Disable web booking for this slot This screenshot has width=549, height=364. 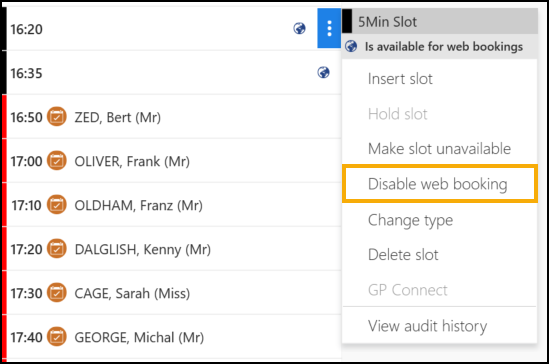pyautogui.click(x=439, y=184)
